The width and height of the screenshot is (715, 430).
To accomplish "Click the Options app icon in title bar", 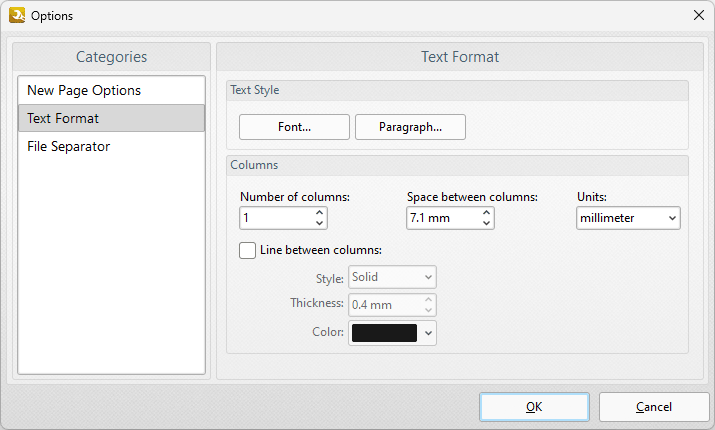I will [x=17, y=15].
